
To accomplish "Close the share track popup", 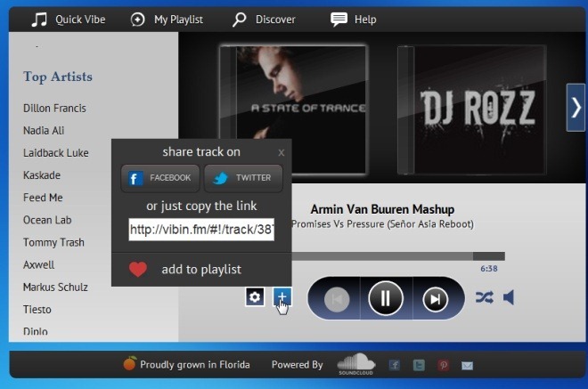I will click(282, 152).
